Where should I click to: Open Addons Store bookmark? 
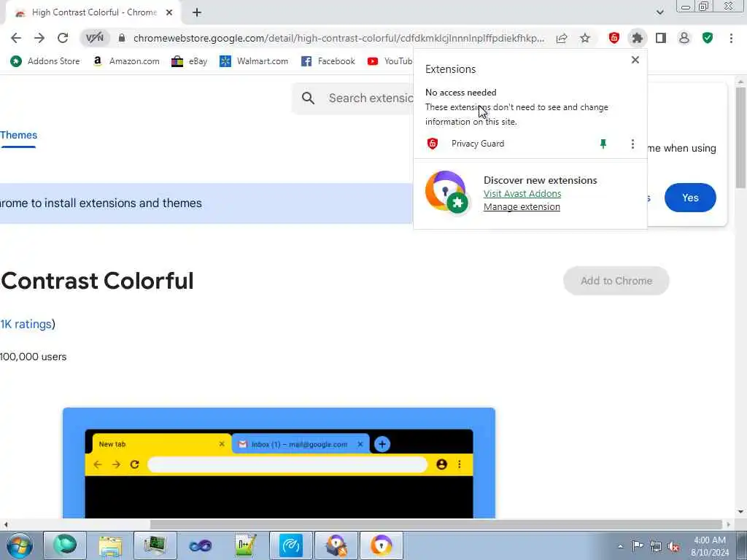tap(45, 61)
